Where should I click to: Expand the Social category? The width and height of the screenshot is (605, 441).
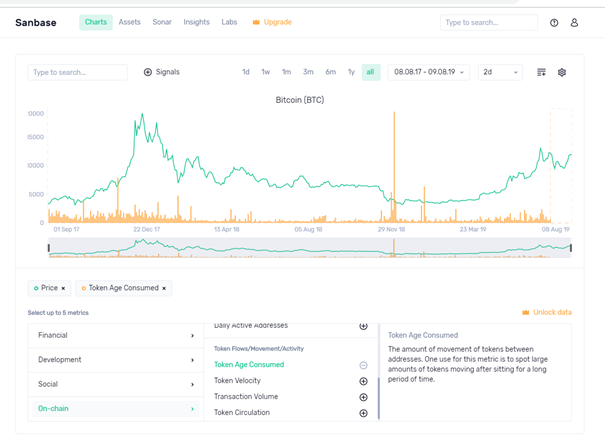point(116,384)
